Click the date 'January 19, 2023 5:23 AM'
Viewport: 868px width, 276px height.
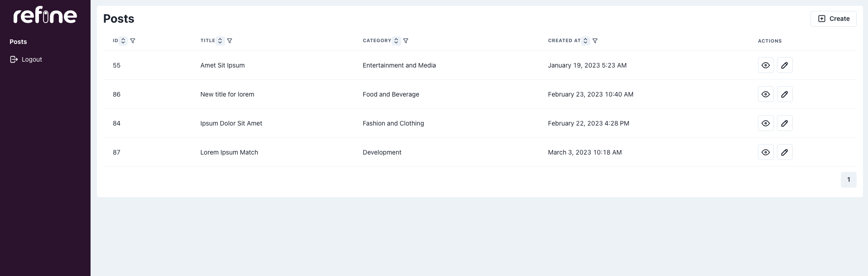pos(587,65)
